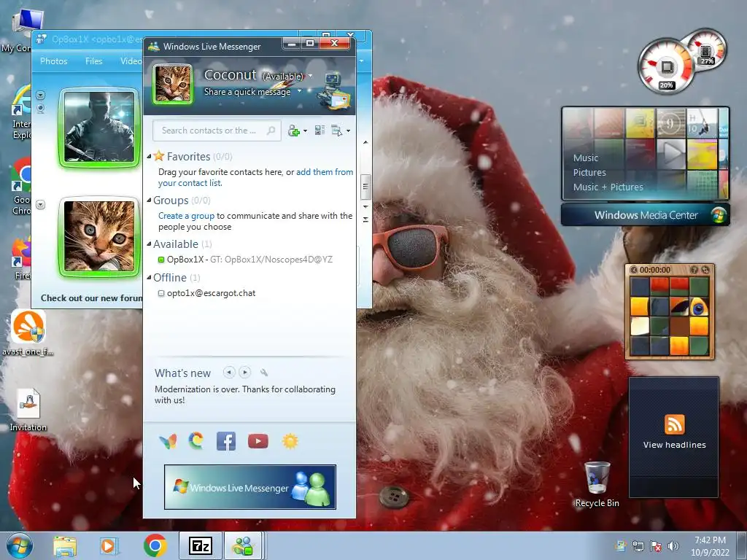The width and height of the screenshot is (747, 560).
Task: Open the Recycle Bin desktop icon
Action: 597,484
